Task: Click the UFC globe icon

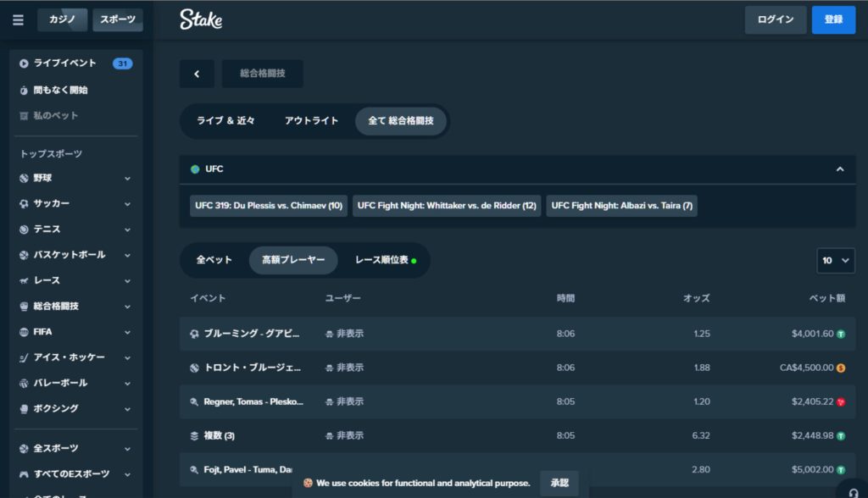Action: pos(195,169)
